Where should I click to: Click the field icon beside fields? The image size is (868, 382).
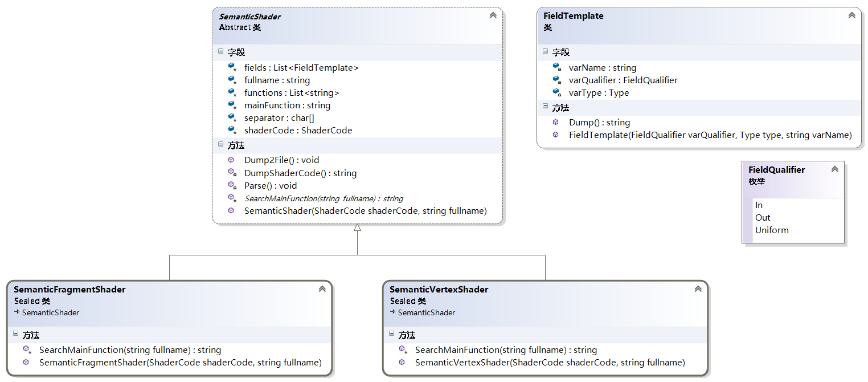tap(232, 67)
